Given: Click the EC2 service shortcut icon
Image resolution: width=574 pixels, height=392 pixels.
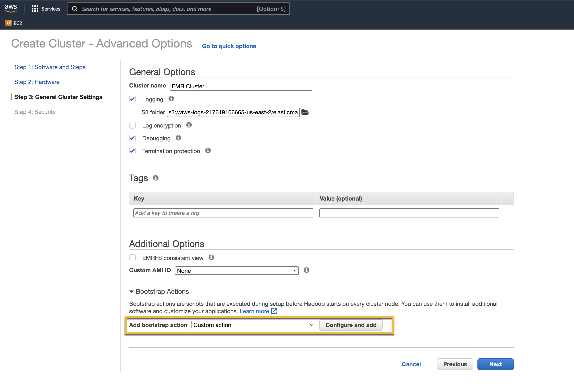Looking at the screenshot, I should [x=8, y=23].
